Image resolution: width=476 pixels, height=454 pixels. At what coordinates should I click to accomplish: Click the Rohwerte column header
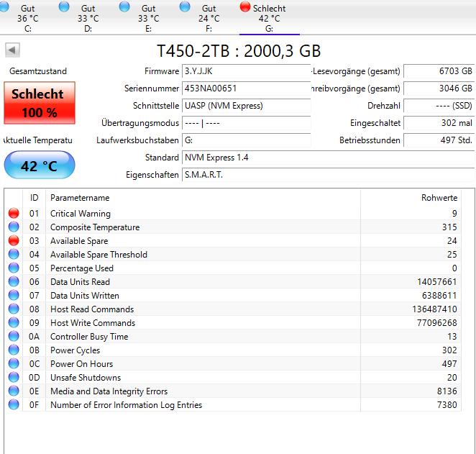click(x=411, y=198)
